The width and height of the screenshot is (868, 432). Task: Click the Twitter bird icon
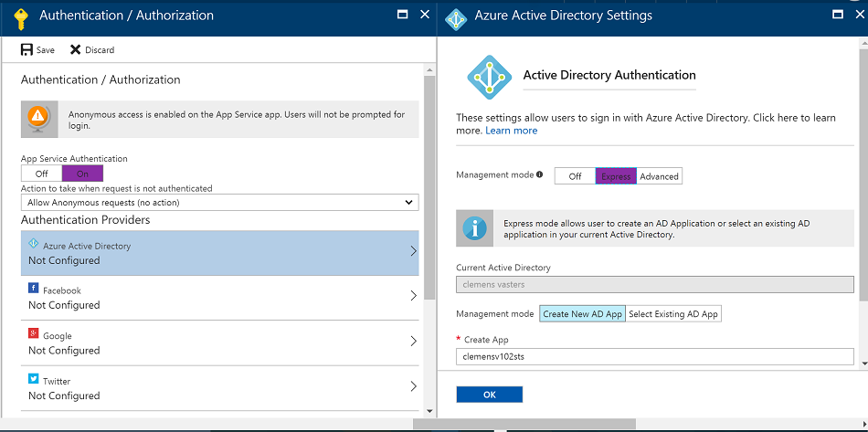pos(33,379)
